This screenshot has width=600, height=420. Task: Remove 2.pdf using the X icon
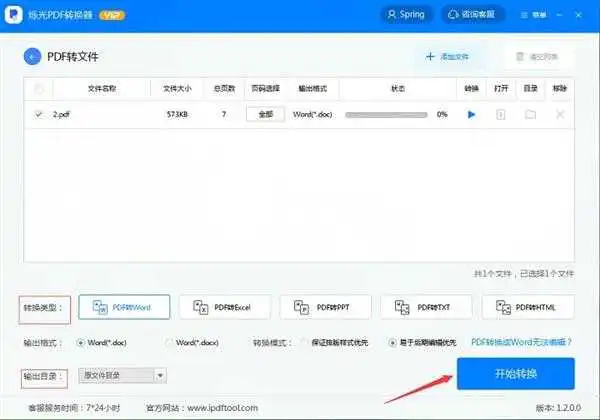click(x=560, y=115)
